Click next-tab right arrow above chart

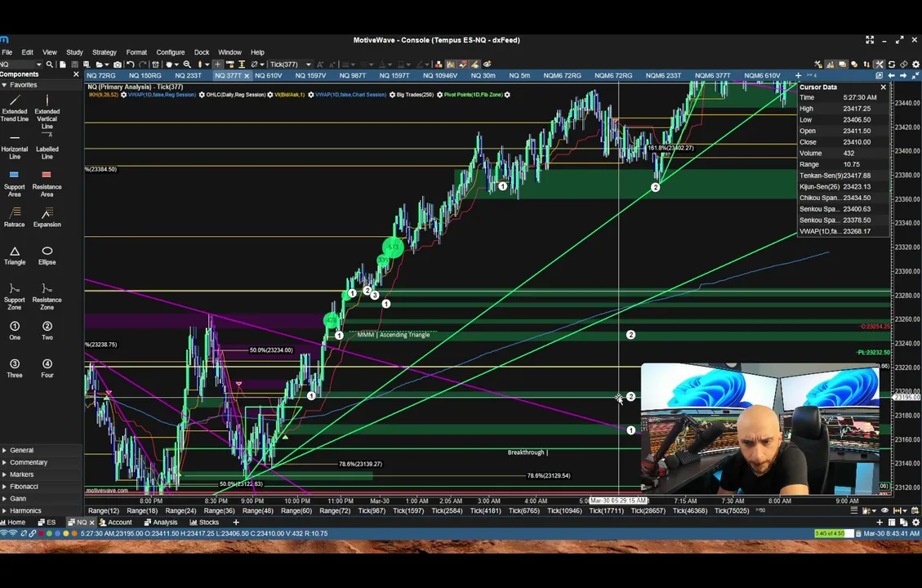pyautogui.click(x=903, y=75)
